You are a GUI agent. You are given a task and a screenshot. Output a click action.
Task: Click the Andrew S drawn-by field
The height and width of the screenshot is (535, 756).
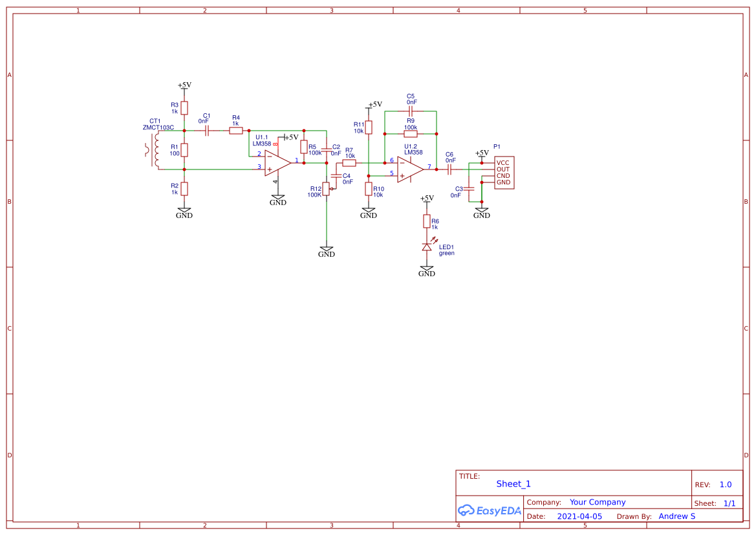point(677,516)
